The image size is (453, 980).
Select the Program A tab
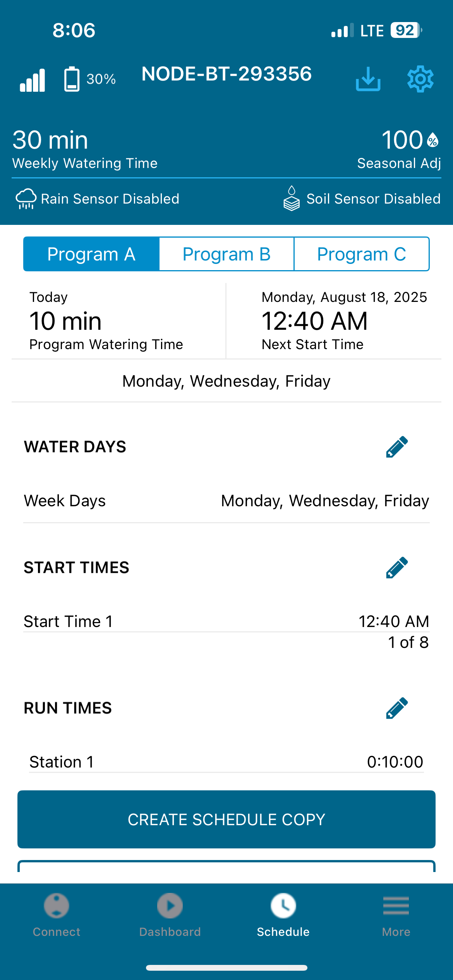[91, 254]
